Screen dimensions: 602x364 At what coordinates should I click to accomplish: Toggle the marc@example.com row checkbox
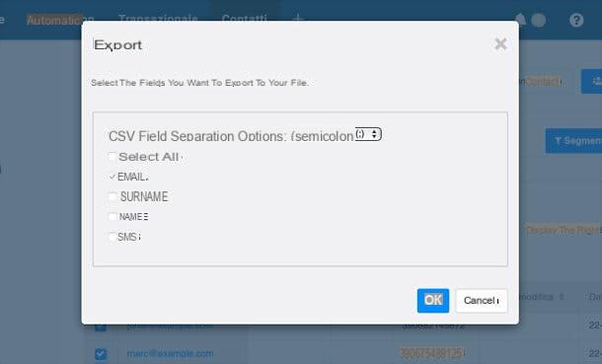(101, 354)
